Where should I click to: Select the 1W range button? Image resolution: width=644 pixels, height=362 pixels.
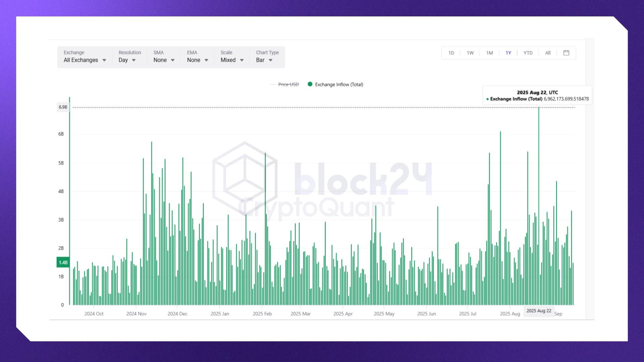pos(470,53)
